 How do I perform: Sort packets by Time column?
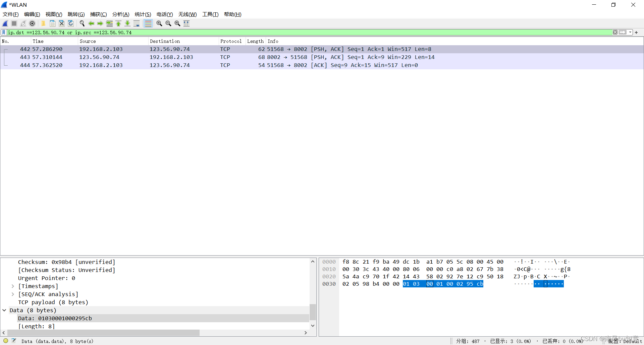click(55, 41)
